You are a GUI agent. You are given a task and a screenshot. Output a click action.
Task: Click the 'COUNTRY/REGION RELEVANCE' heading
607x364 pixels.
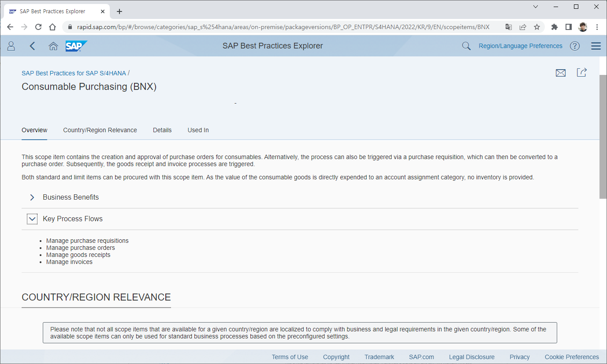pos(96,297)
